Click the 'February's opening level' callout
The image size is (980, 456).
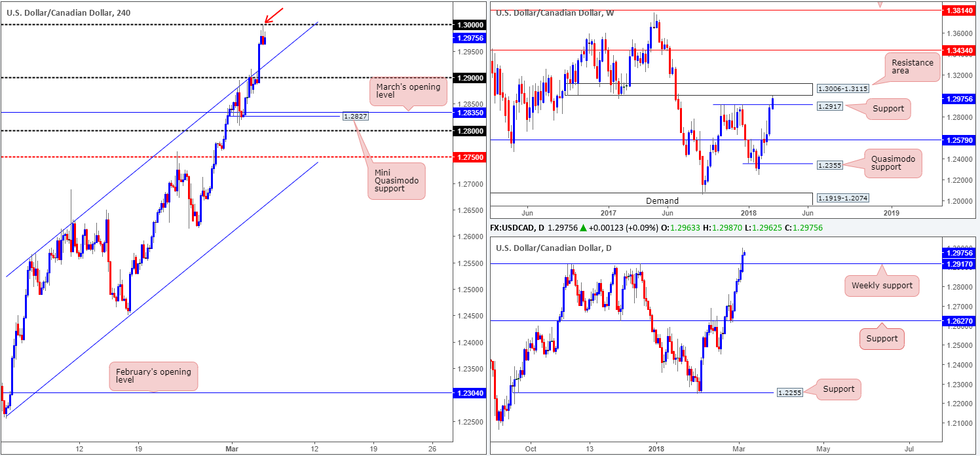click(x=153, y=376)
